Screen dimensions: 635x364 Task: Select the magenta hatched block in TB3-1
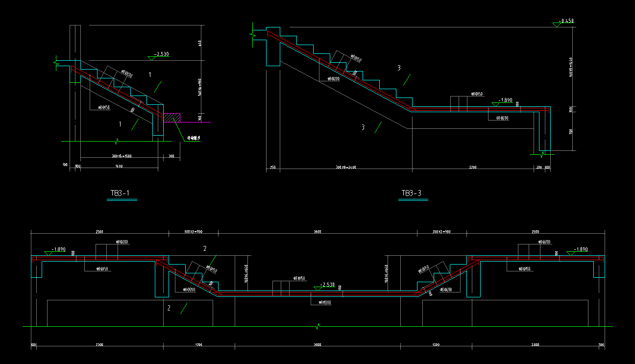coord(172,118)
